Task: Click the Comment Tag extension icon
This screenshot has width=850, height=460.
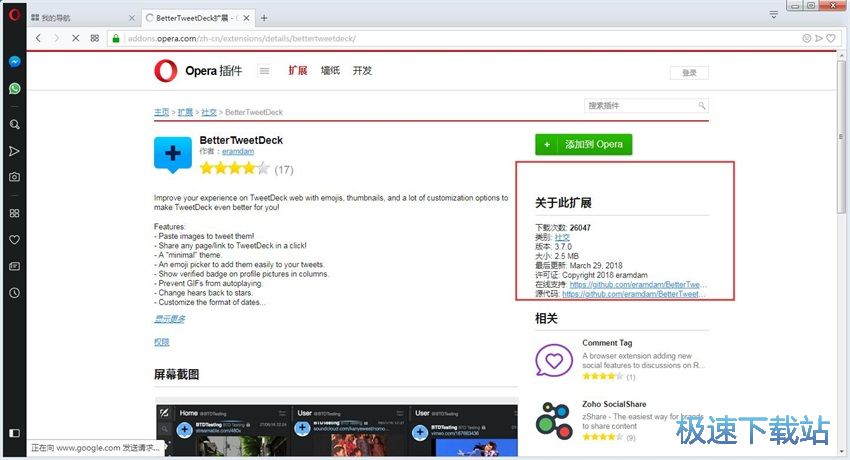Action: pos(554,360)
